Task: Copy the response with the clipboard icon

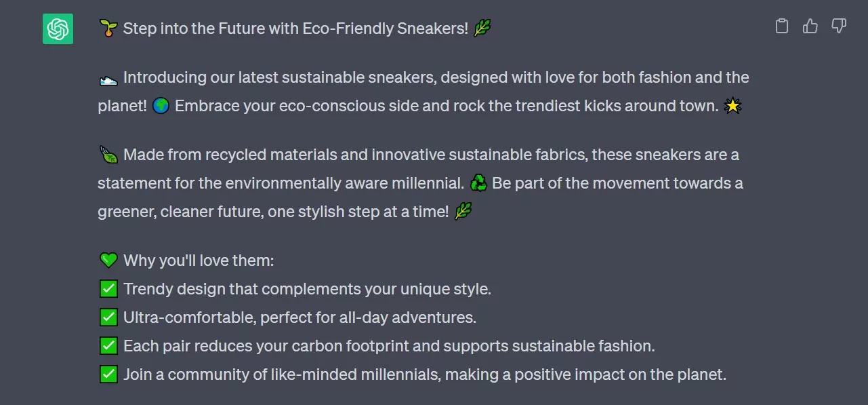Action: point(781,26)
